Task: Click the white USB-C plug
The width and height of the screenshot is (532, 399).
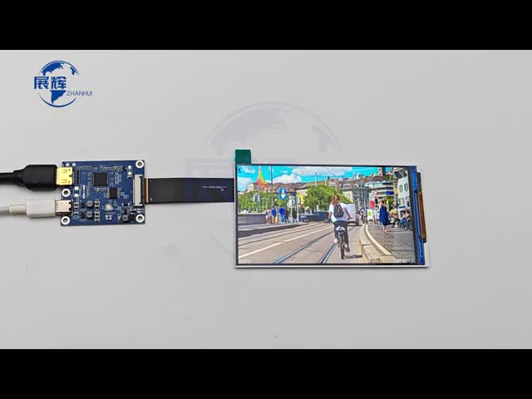Action: click(40, 208)
